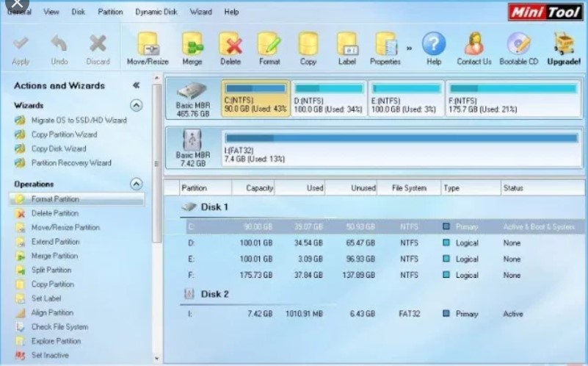Collapse the Wizards section
Image resolution: width=588 pixels, height=366 pixels.
pyautogui.click(x=136, y=105)
